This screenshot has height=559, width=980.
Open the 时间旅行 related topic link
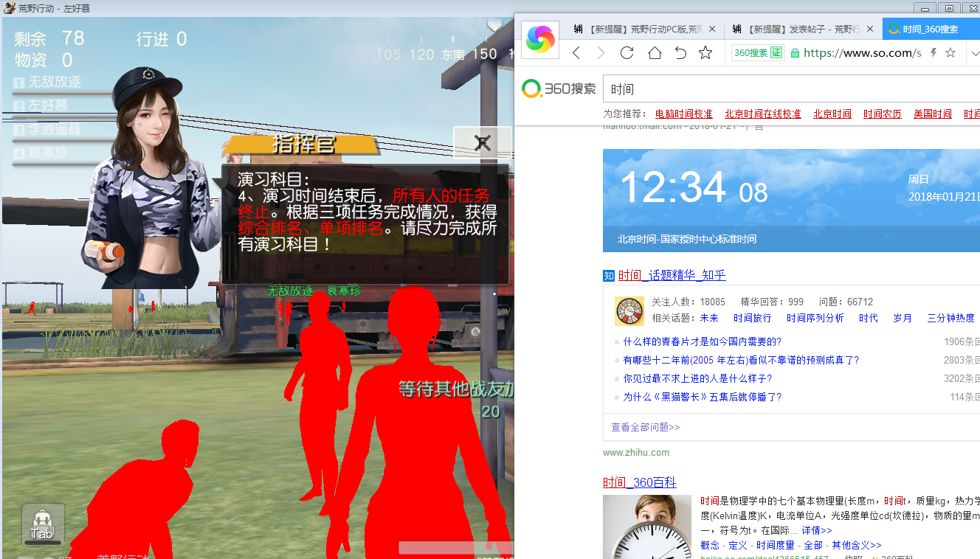(x=753, y=319)
